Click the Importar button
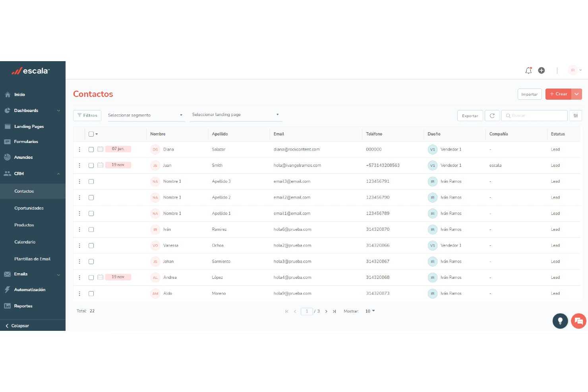 [x=529, y=94]
